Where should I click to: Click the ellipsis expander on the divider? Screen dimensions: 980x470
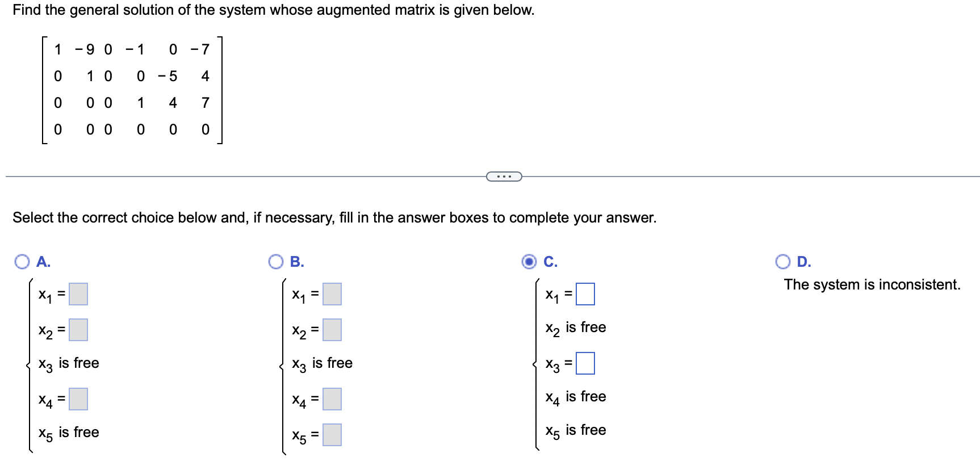point(504,176)
